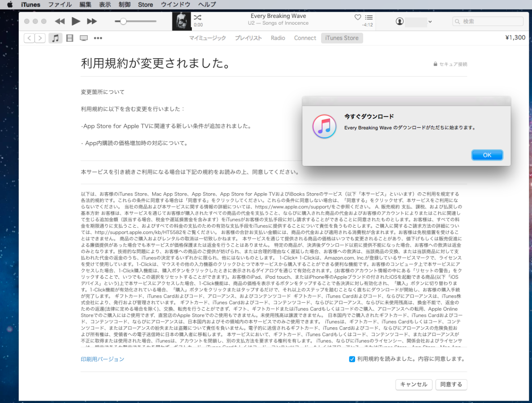Go forward with the right arrow
The width and height of the screenshot is (532, 403).
[x=40, y=38]
